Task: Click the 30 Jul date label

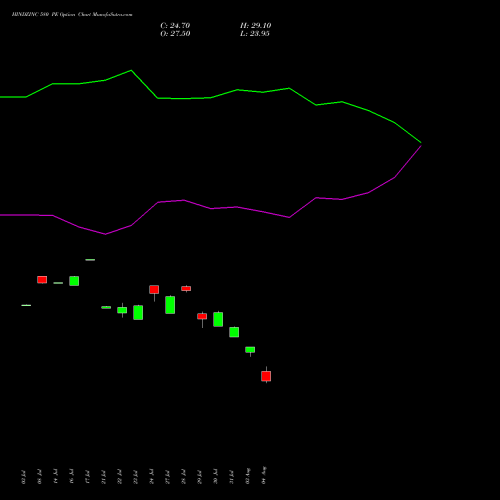Action: [x=216, y=477]
